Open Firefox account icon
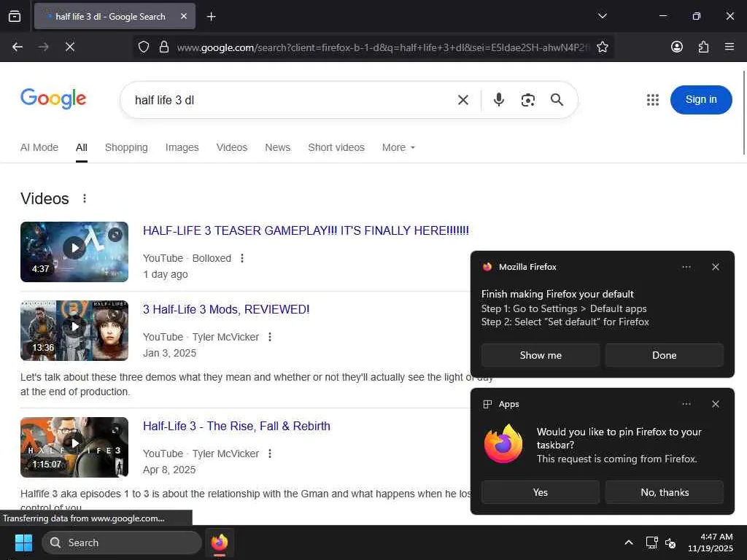 [676, 47]
